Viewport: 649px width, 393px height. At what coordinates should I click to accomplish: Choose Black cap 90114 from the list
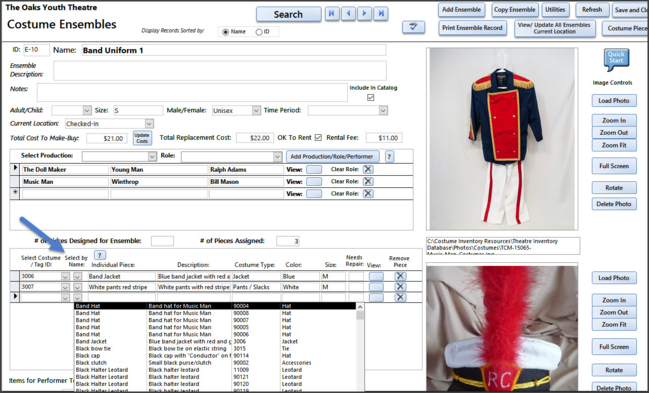pyautogui.click(x=215, y=355)
